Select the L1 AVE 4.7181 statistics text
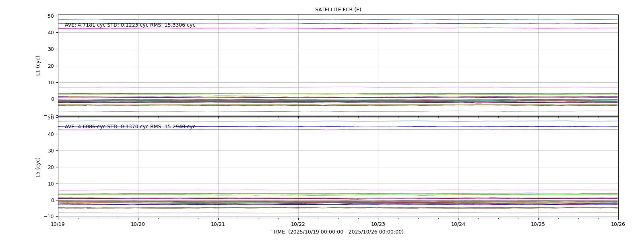 tap(130, 25)
